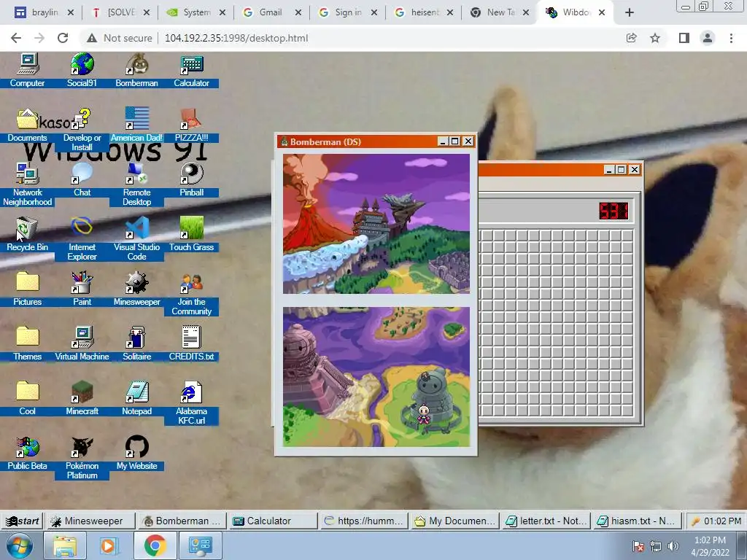
Task: Switch to Minesweeper in Wibdows taskbar
Action: [x=90, y=521]
